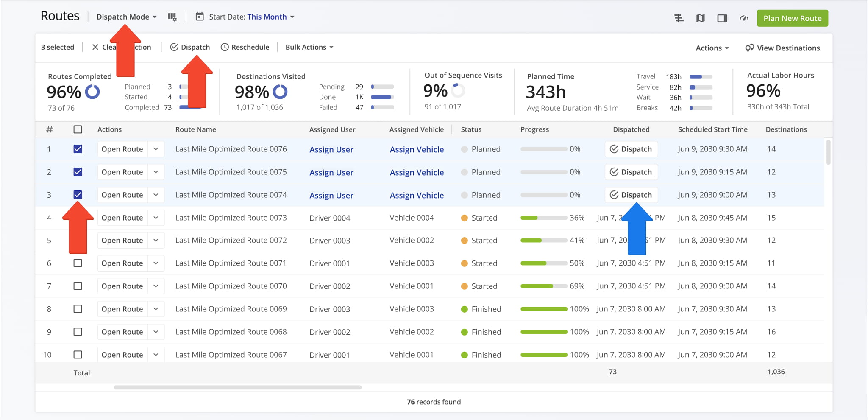Click the progress bar of Route 0070
The width and height of the screenshot is (868, 420).
pyautogui.click(x=544, y=286)
